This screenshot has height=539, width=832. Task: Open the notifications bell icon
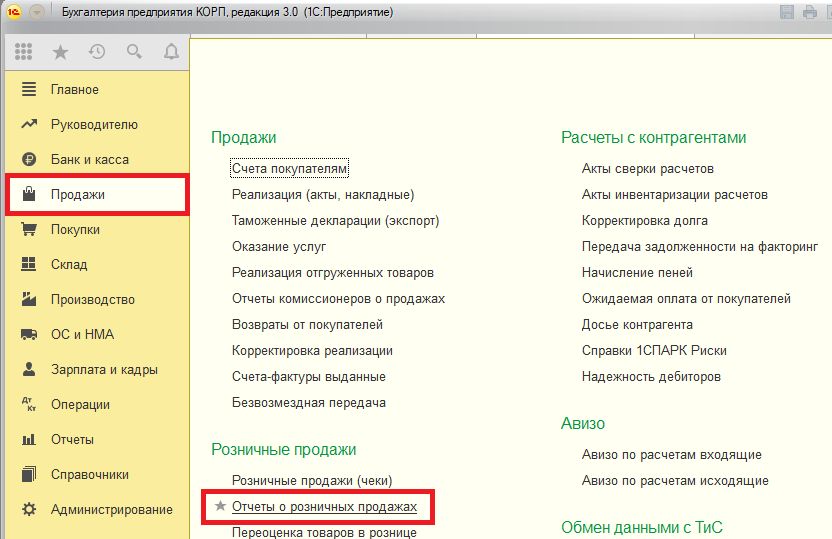(171, 51)
